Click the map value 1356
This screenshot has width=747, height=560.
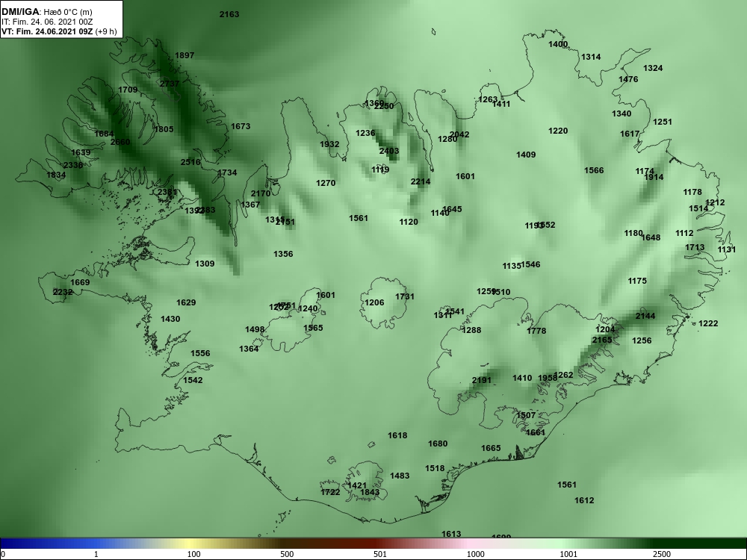pos(283,254)
